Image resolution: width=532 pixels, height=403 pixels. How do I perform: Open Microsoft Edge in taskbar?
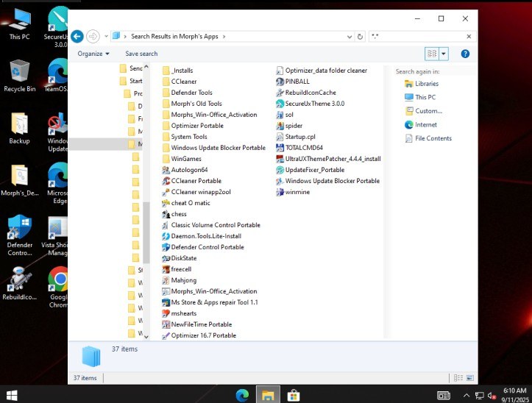(x=242, y=395)
